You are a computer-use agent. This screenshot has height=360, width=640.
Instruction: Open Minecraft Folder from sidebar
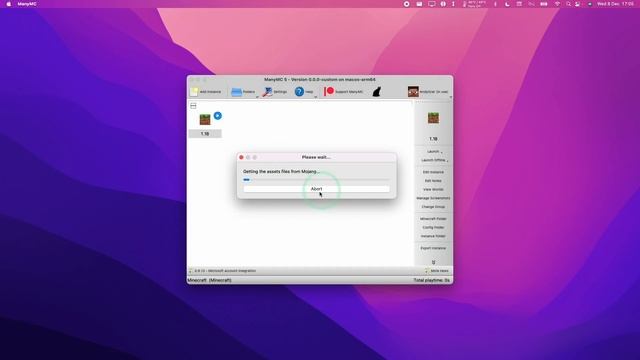[x=433, y=219]
